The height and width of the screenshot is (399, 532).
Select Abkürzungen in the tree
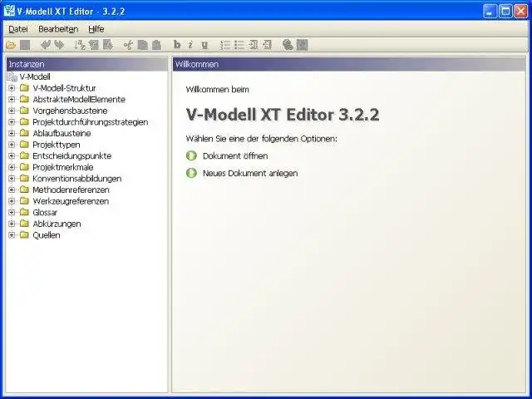57,224
